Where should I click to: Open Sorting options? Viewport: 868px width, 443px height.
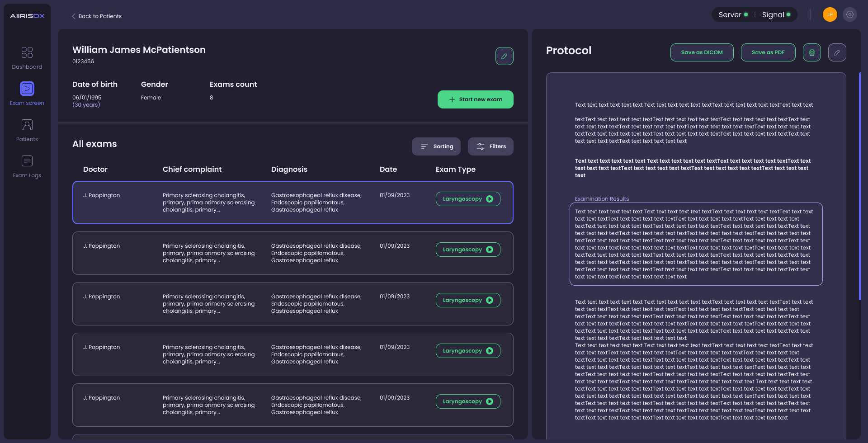(436, 146)
